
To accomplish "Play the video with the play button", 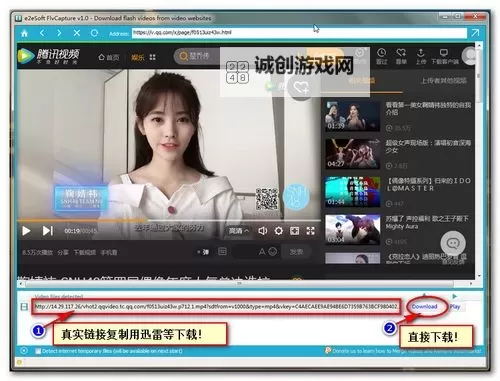I will (x=26, y=231).
